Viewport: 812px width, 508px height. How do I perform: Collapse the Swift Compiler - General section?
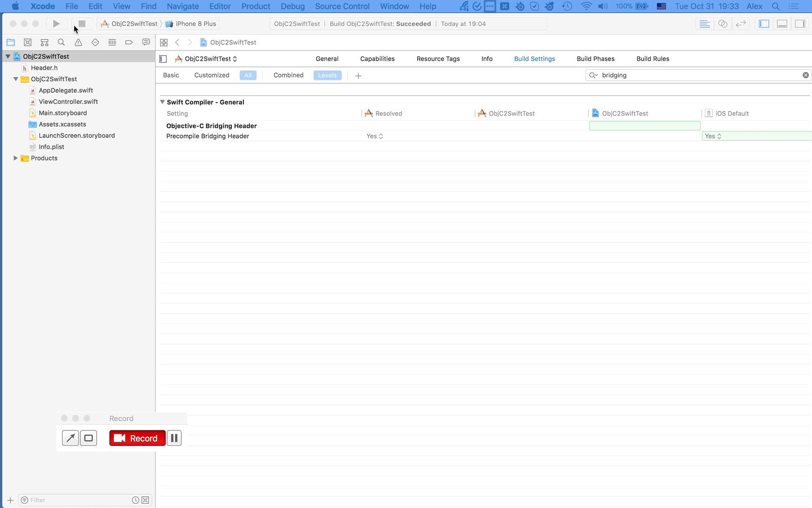[x=162, y=102]
